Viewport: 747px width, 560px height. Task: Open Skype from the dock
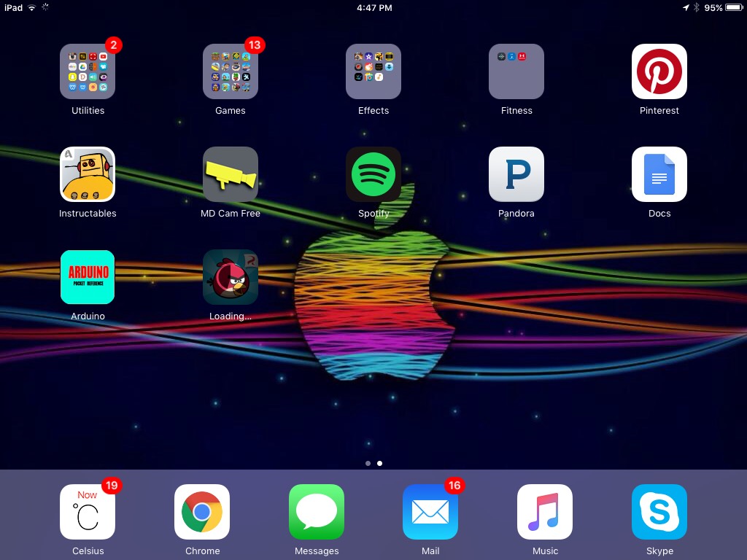coord(659,512)
